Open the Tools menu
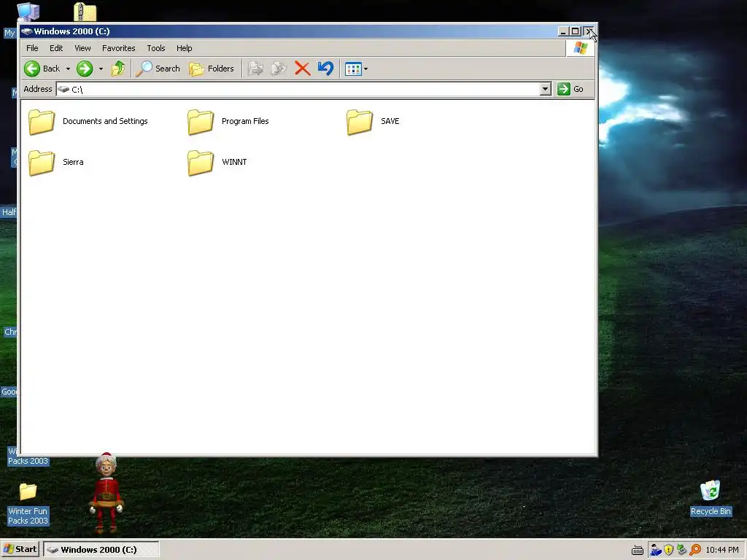The image size is (747, 560). [156, 48]
